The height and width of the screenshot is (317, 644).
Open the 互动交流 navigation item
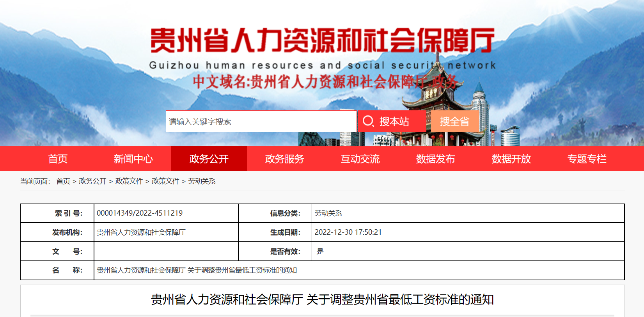pyautogui.click(x=360, y=159)
